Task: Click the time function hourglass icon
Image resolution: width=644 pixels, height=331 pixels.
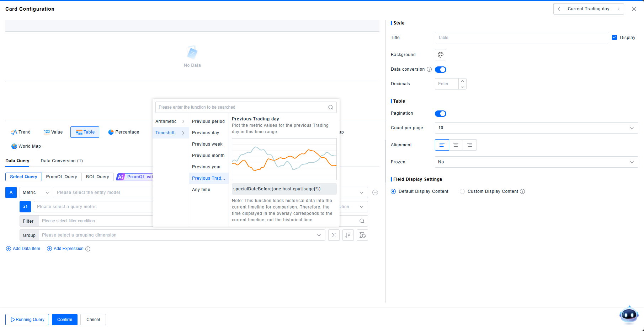Action: (x=362, y=235)
